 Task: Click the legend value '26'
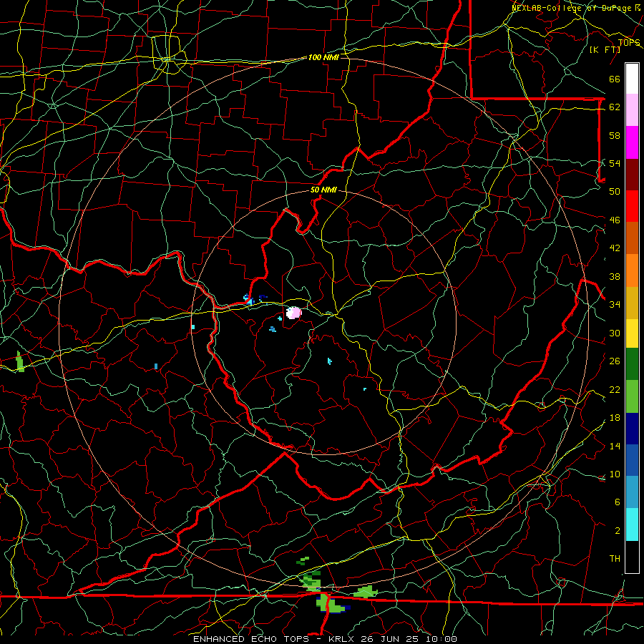coord(615,361)
